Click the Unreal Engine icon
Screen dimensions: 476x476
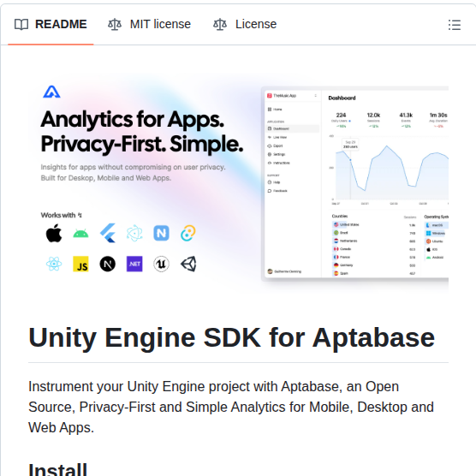pyautogui.click(x=161, y=264)
